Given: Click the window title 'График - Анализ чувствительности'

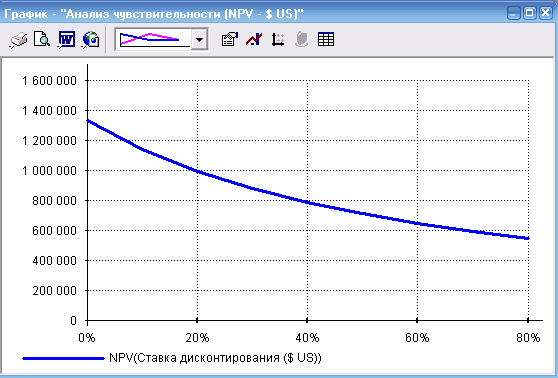Looking at the screenshot, I should [x=154, y=14].
